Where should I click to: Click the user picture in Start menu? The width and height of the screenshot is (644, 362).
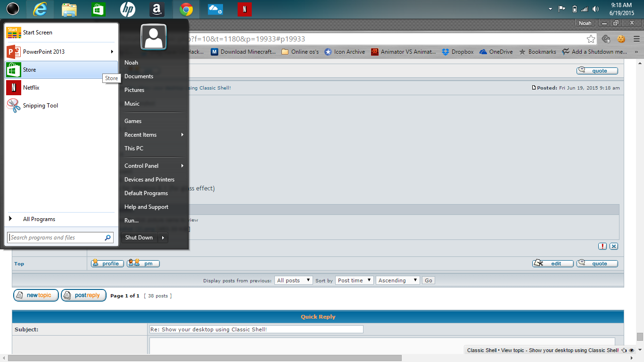point(153,37)
